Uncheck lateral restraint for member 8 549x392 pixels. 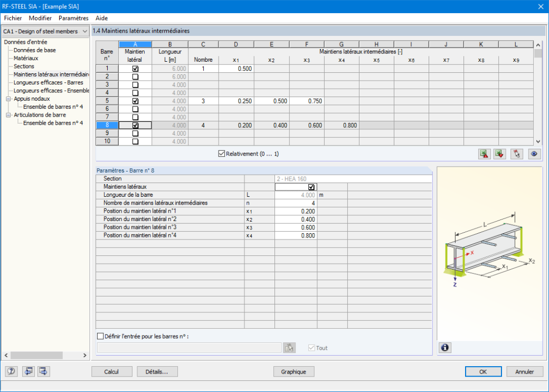coord(135,125)
